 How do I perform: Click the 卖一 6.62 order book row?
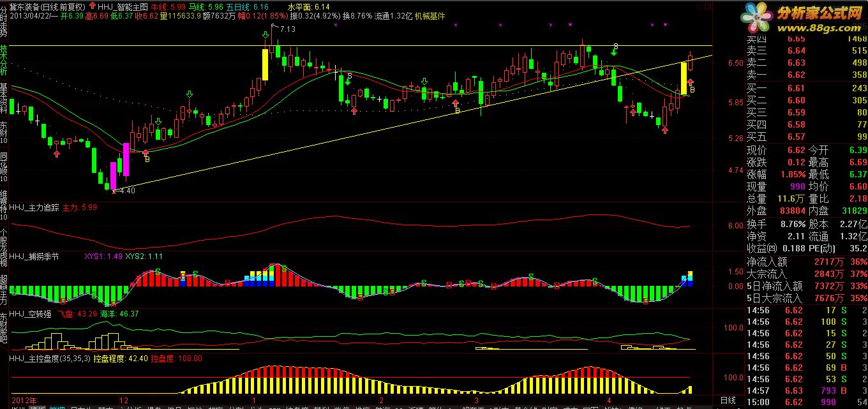click(x=807, y=75)
